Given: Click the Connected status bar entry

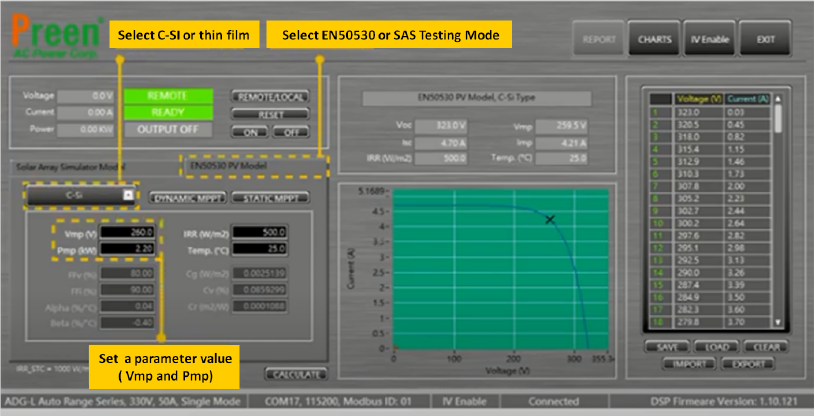Looking at the screenshot, I should (x=554, y=401).
